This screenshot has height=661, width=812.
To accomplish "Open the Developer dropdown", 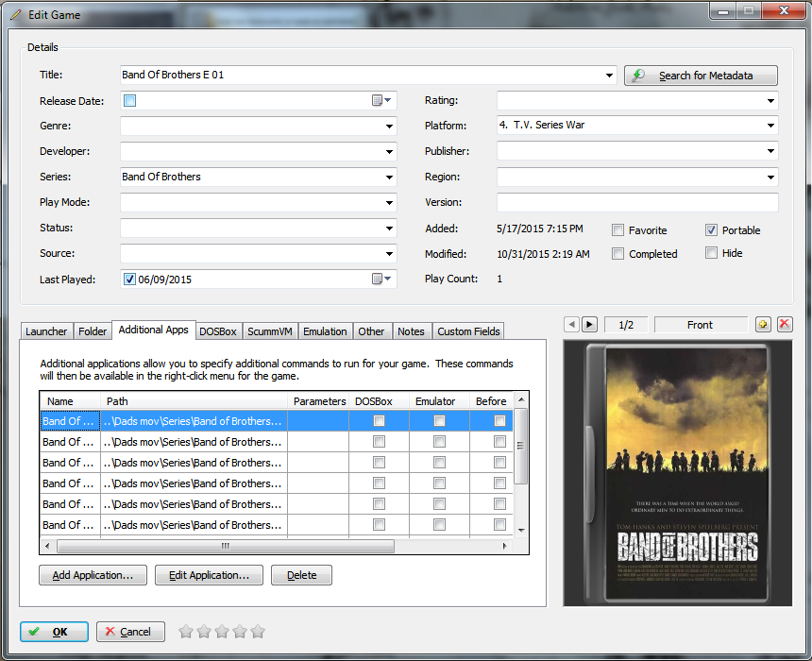I will (x=389, y=152).
